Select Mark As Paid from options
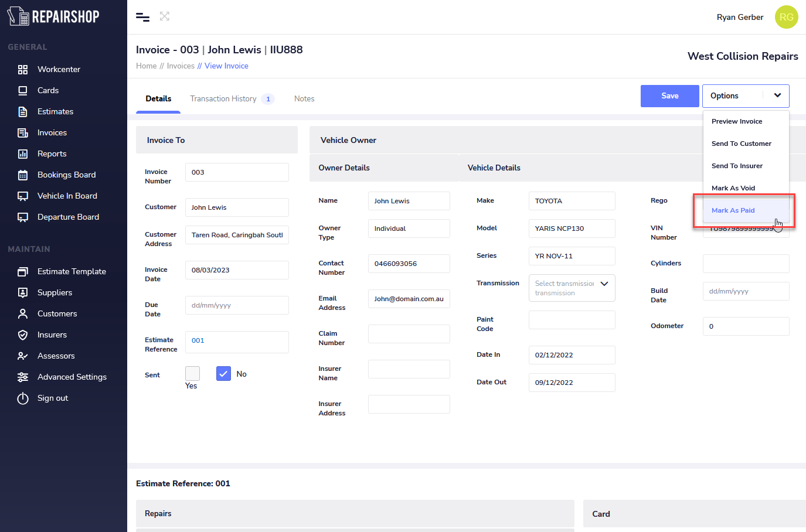 pos(733,210)
